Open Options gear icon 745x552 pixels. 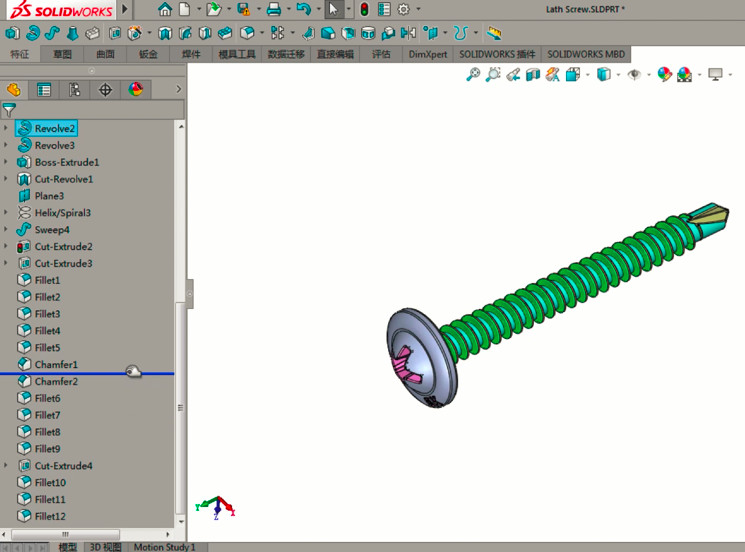(x=403, y=9)
